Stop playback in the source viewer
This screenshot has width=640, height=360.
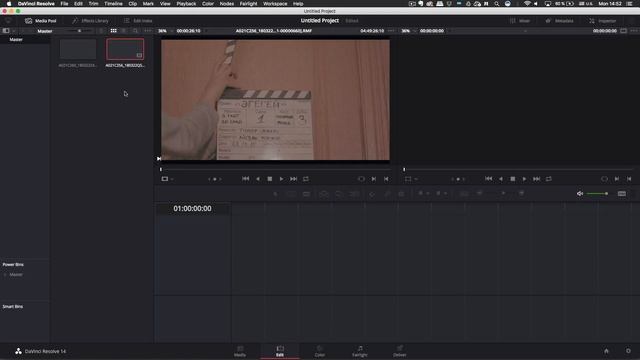tap(269, 179)
